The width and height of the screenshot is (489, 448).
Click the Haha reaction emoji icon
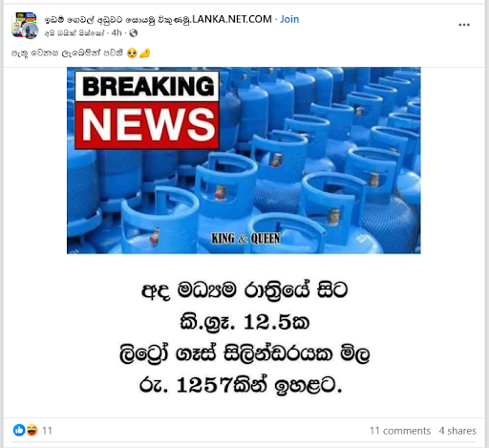(x=32, y=430)
